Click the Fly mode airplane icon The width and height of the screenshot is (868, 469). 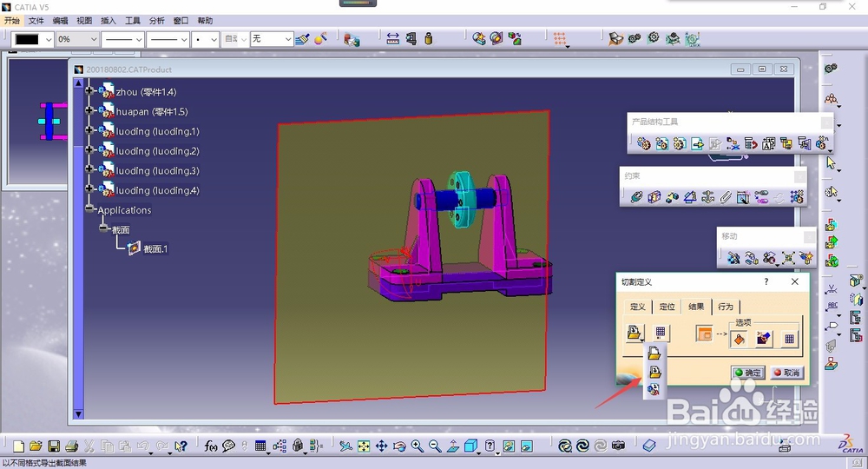click(346, 446)
